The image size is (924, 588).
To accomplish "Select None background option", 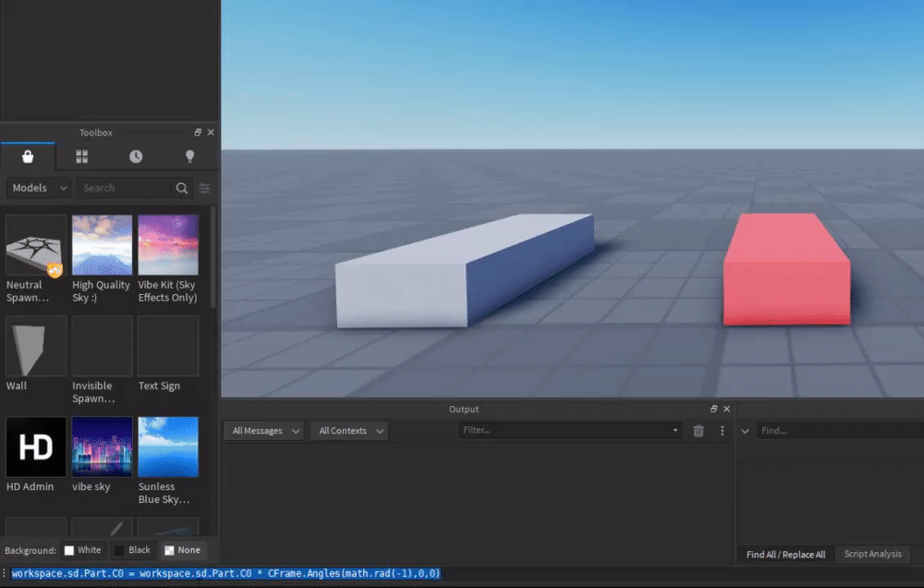I will click(x=182, y=550).
